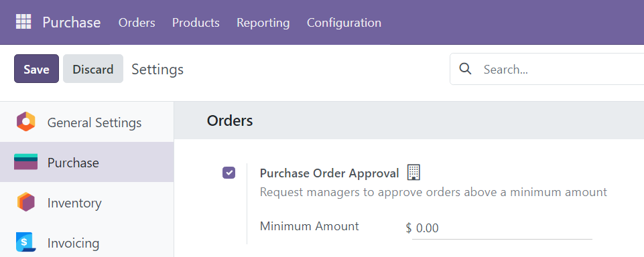The image size is (644, 257).
Task: Click the General Settings hexagon icon
Action: 26,122
